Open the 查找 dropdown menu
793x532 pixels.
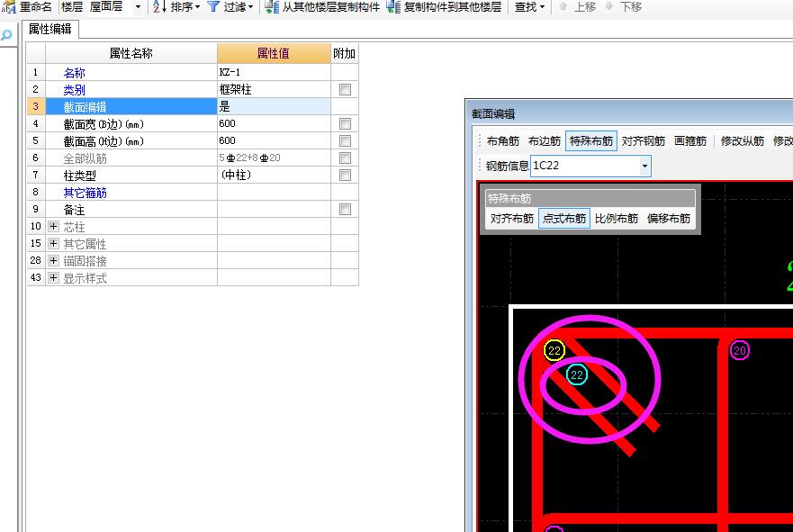point(542,7)
